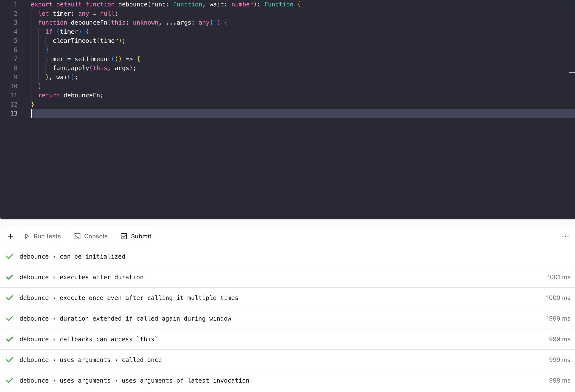
Task: Click the Submit button
Action: [136, 236]
